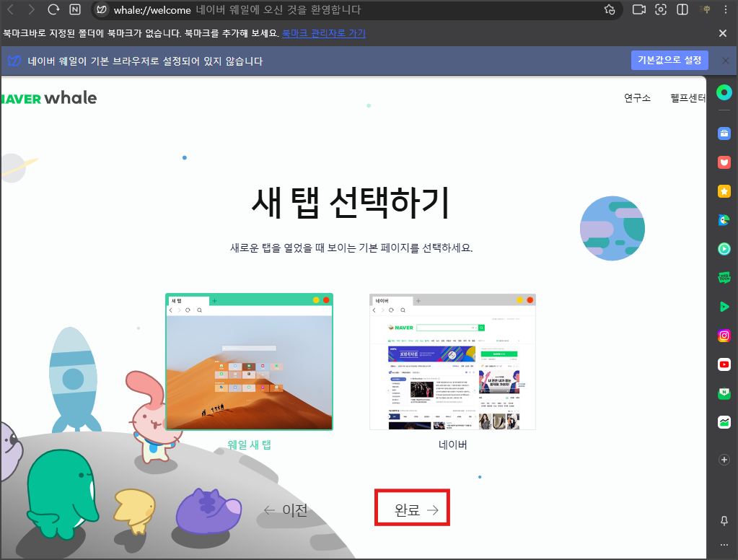Go to bookmark manager via 북마크 관리자로 가기
This screenshot has height=560, width=738.
(x=324, y=33)
